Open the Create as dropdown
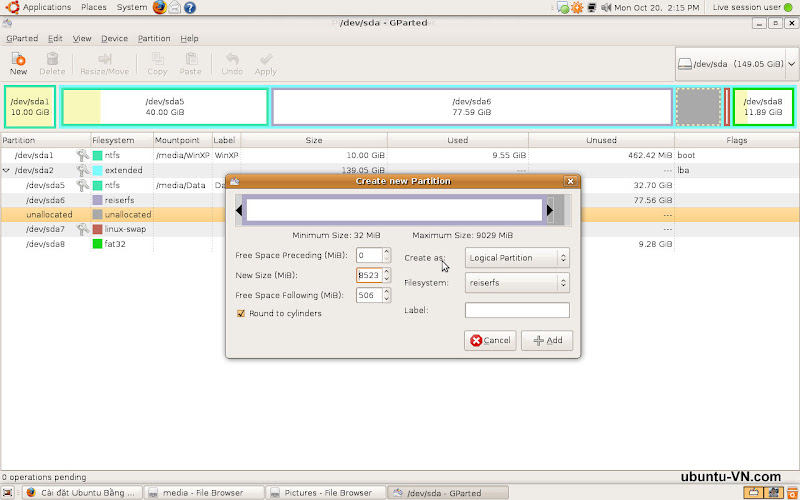The image size is (800, 500). [x=517, y=258]
